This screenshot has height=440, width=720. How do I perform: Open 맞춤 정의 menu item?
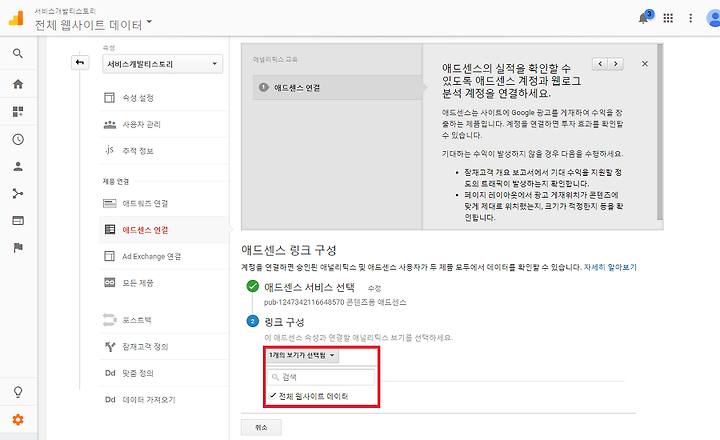tap(164, 373)
